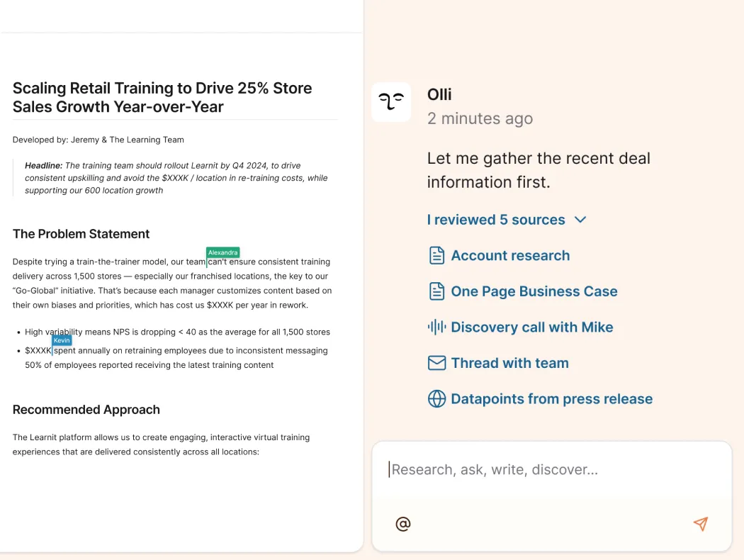Select the Scaling Retail Training document title
The image size is (744, 560).
click(x=162, y=98)
